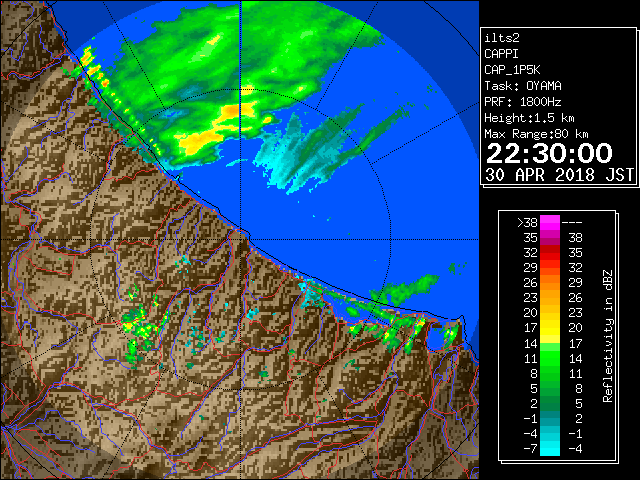640x480 pixels.
Task: Select the '30 APR 2018 JST' date
Action: click(x=560, y=175)
